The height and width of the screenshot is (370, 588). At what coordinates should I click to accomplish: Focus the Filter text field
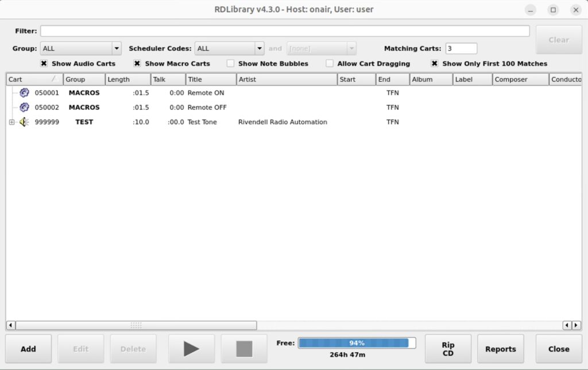285,31
